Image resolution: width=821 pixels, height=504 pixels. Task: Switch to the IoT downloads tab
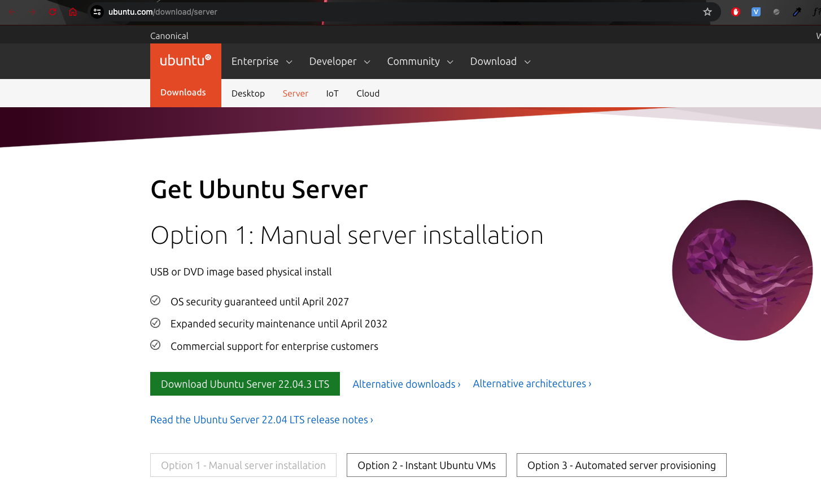[x=332, y=94]
